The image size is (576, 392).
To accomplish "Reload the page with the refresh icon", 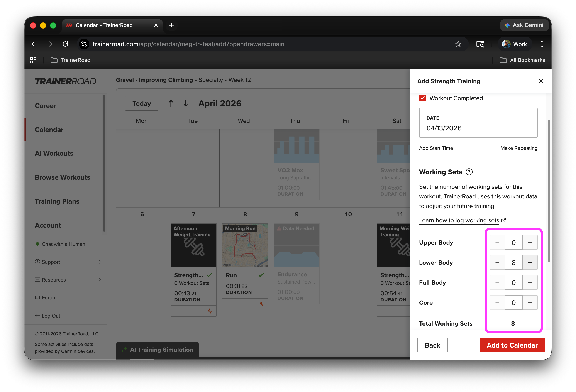I will [x=65, y=44].
